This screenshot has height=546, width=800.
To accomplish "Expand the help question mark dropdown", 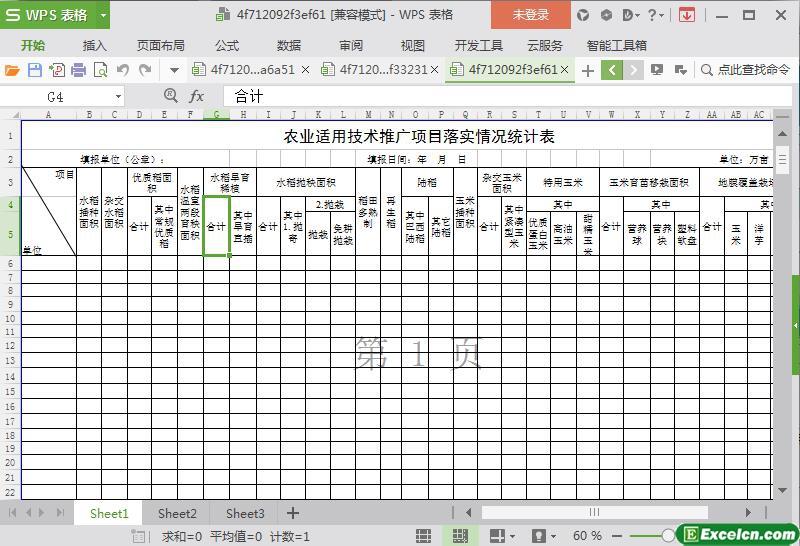I will click(x=656, y=15).
